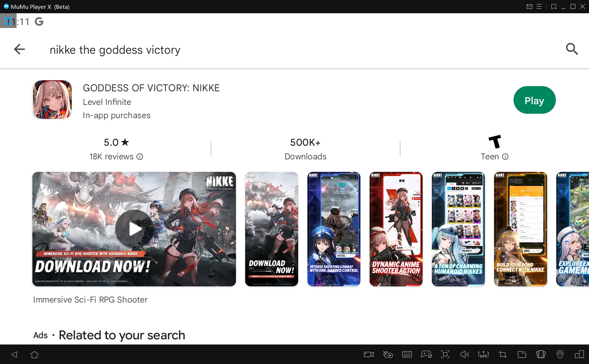The image size is (589, 364).
Task: Click the shake device icon
Action: pos(541,354)
